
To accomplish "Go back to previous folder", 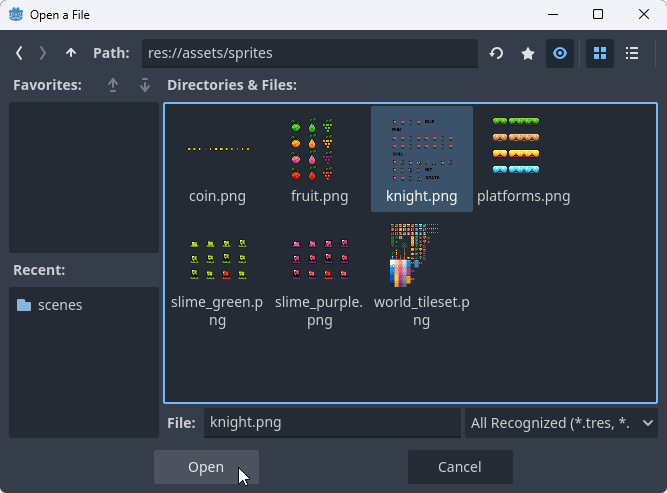I will [20, 53].
